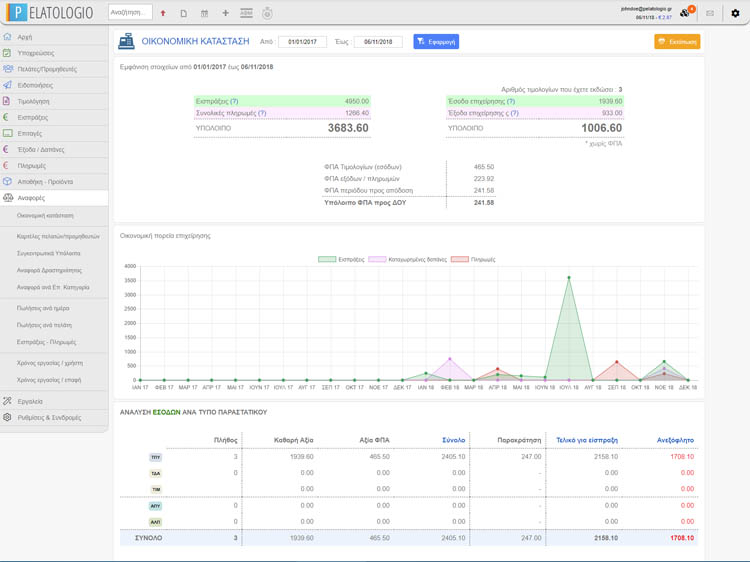Click the ΤΠΥ document type badge
This screenshot has height=562, width=750.
coord(155,457)
